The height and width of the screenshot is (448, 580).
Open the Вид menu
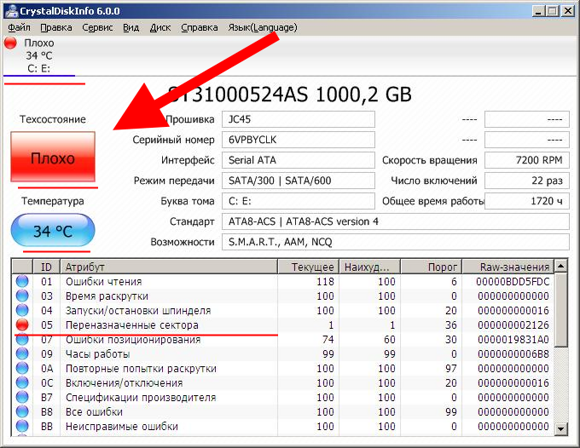(x=131, y=28)
